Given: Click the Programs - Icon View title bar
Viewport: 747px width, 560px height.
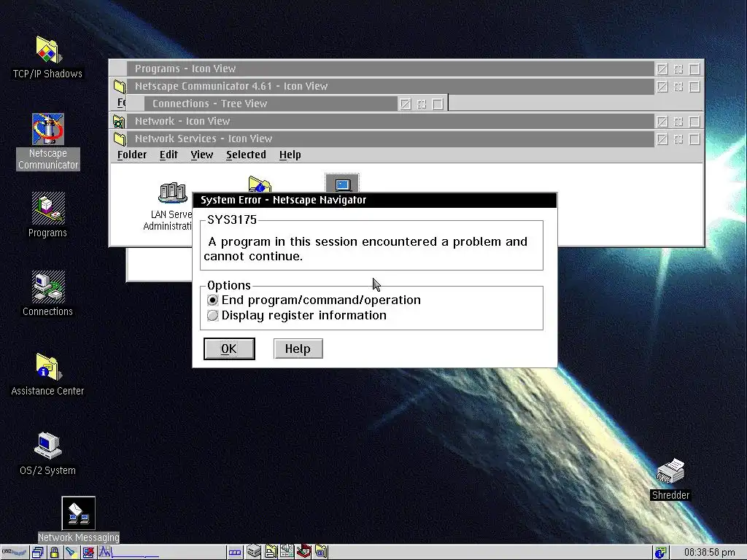Looking at the screenshot, I should tap(391, 69).
